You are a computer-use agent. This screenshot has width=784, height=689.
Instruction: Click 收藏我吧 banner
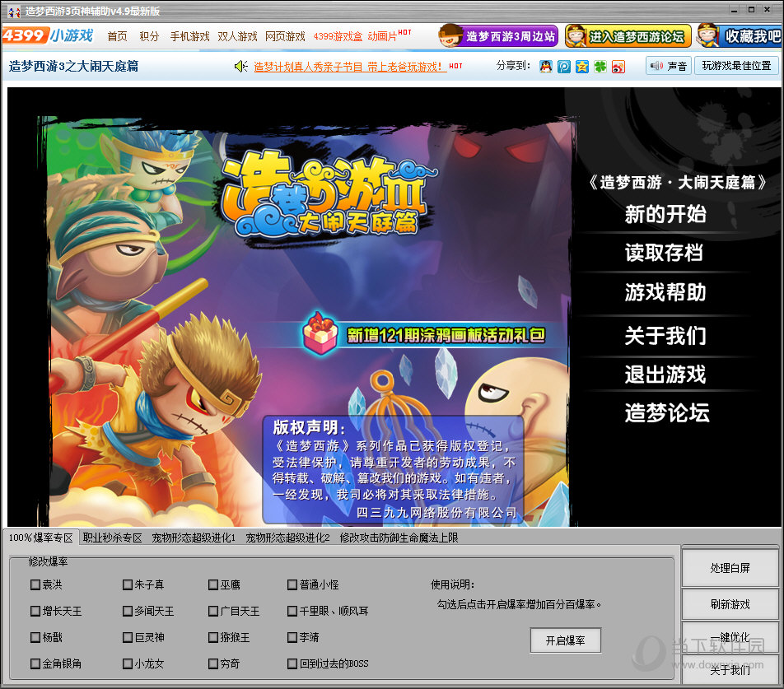740,36
